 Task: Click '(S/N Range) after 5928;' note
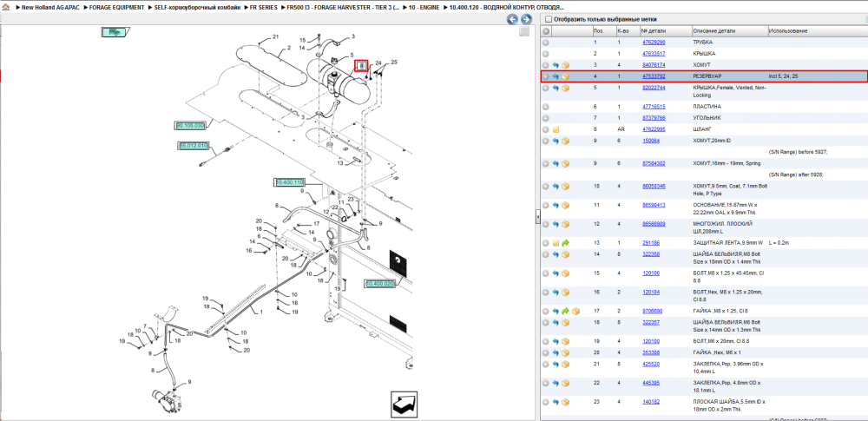[x=796, y=174]
